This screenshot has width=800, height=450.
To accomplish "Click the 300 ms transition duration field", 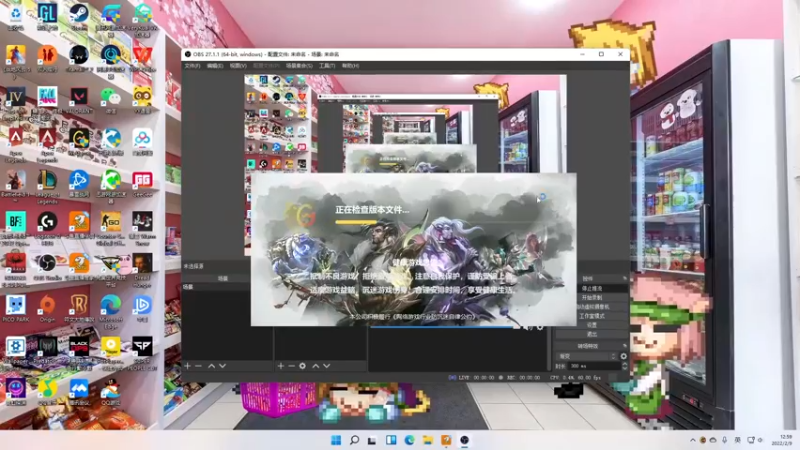I will point(593,366).
